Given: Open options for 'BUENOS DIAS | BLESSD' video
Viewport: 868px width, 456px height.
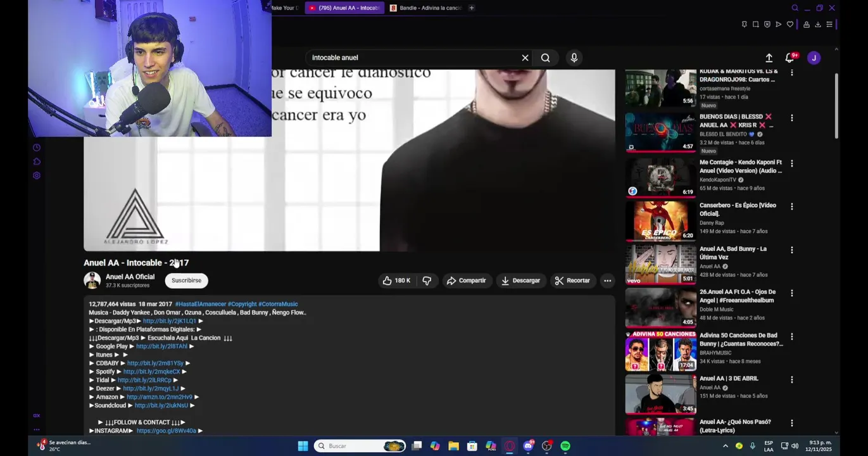Looking at the screenshot, I should click(791, 118).
